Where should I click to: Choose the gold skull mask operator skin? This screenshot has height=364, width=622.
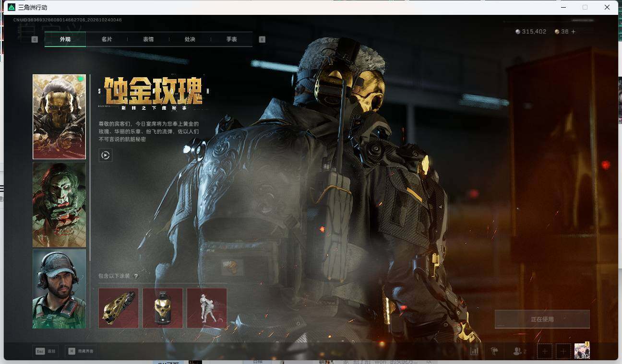59,117
